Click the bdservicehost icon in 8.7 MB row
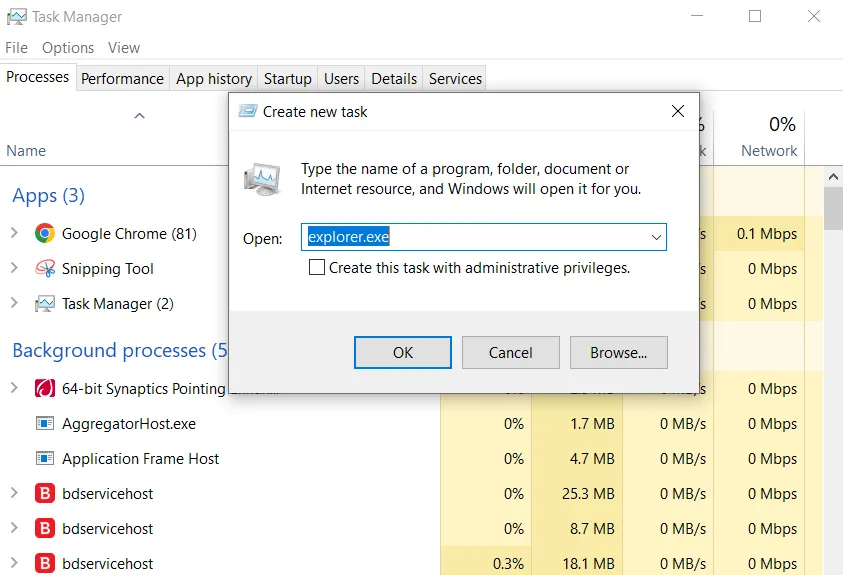843x575 pixels. point(45,528)
